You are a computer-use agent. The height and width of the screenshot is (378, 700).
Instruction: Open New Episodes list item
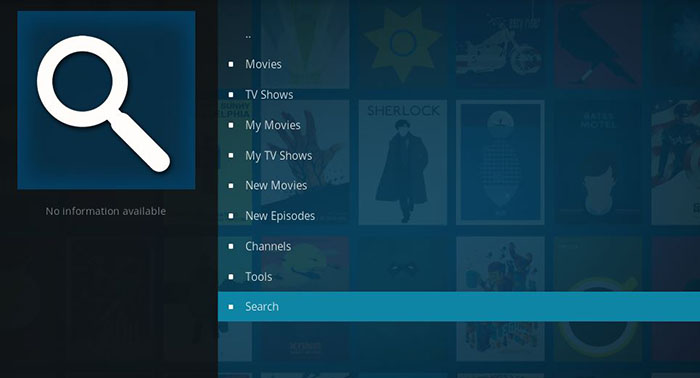click(280, 216)
